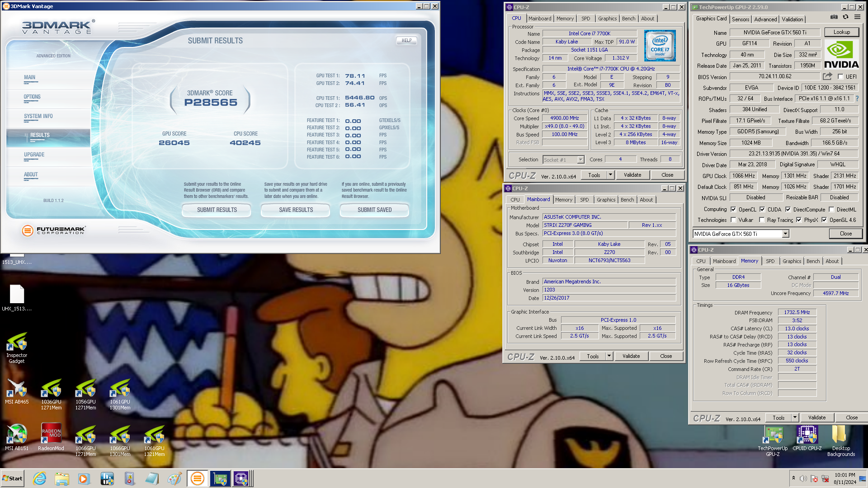Click the SUBMIT RESULTS button
Image resolution: width=868 pixels, height=488 pixels.
217,210
